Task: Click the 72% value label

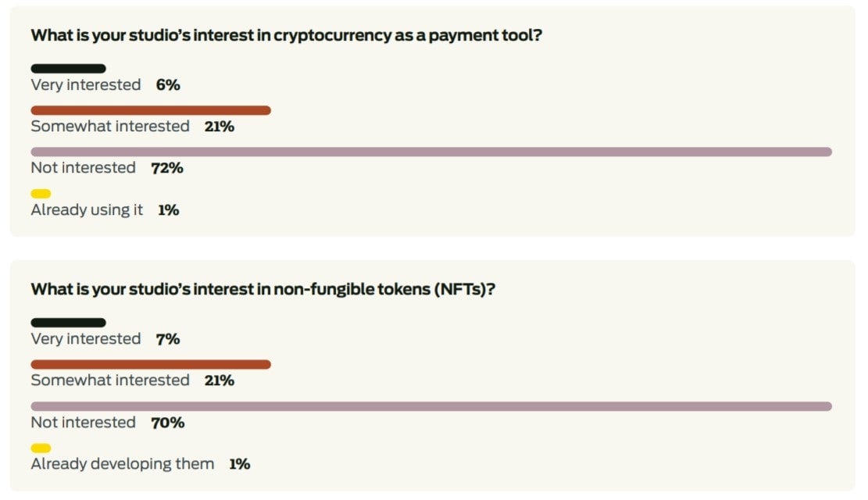Action: [167, 168]
